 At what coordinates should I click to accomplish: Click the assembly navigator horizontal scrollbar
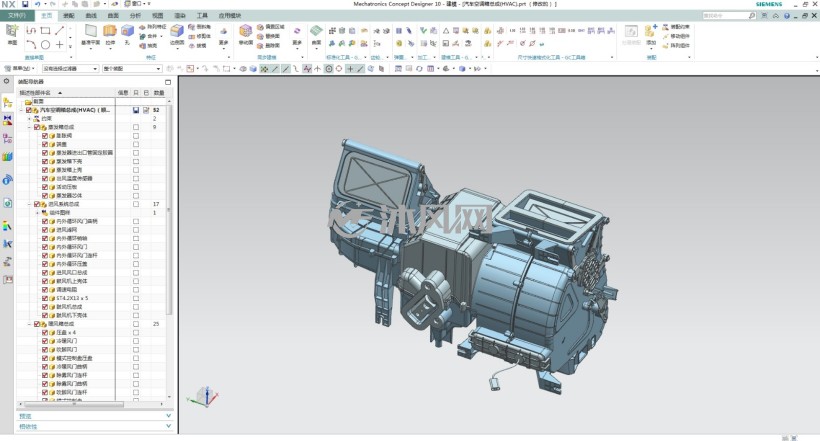click(74, 404)
